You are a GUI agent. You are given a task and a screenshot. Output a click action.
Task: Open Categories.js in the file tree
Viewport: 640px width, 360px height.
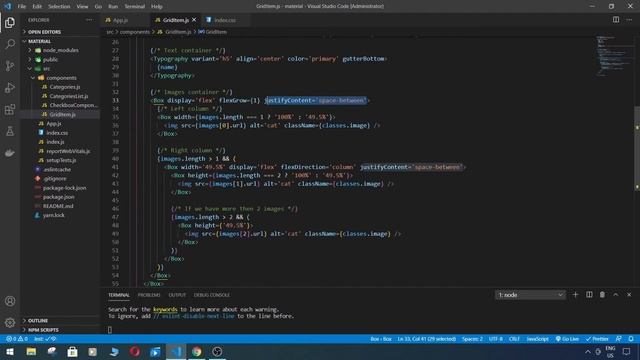click(x=64, y=87)
